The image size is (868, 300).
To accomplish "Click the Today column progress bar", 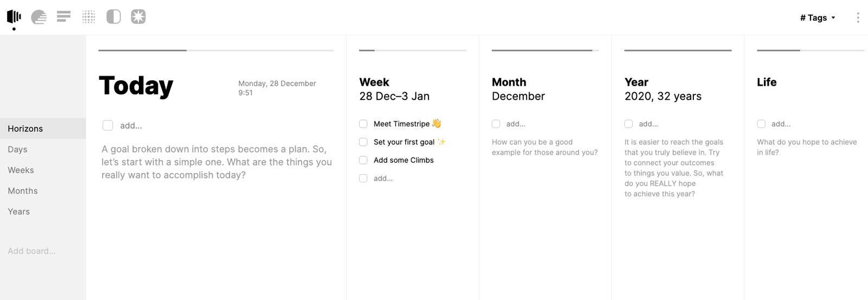I will click(216, 50).
